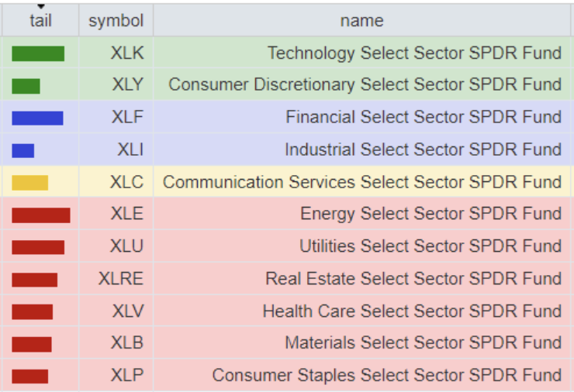
Task: Select the green tail bar for XLK
Action: click(x=38, y=53)
